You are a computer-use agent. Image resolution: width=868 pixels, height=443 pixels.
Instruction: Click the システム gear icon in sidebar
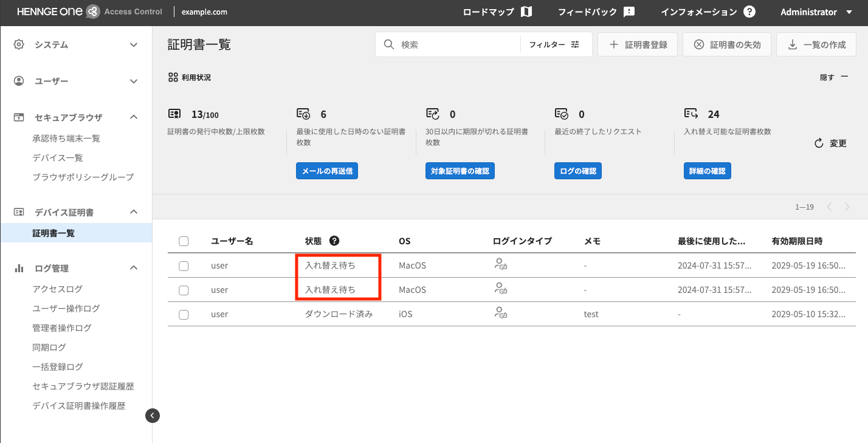click(x=19, y=44)
